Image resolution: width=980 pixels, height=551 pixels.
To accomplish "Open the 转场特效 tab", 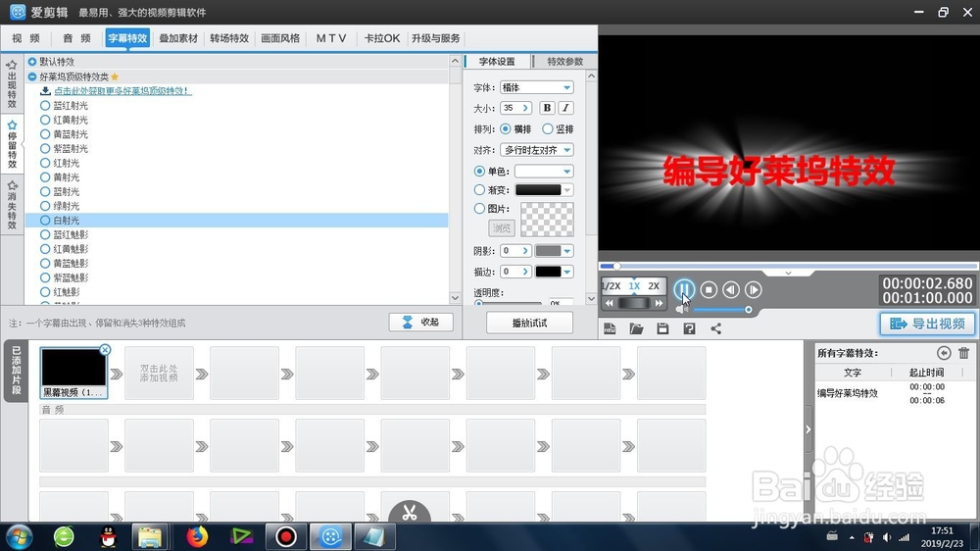I will pos(229,38).
